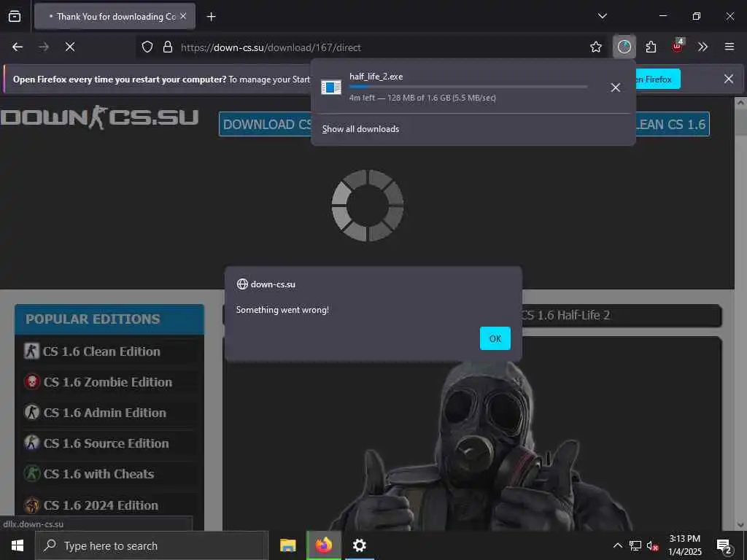Stop loading the current page

coord(70,47)
